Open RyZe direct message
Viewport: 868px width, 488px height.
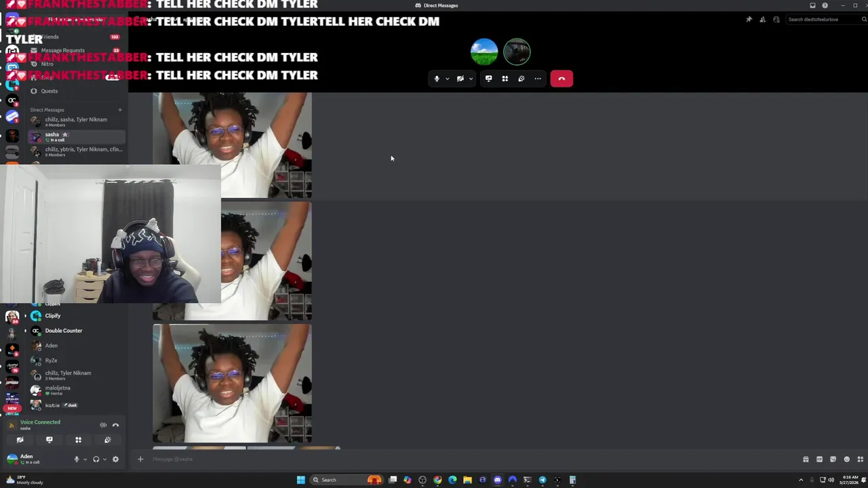[x=76, y=361]
